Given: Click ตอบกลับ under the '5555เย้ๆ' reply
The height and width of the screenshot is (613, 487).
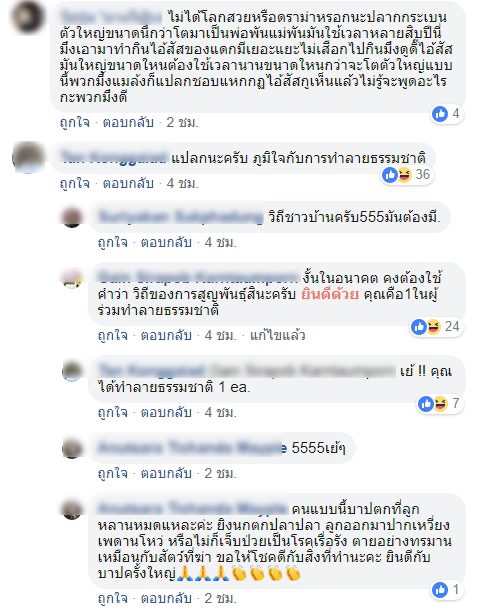Looking at the screenshot, I should click(166, 473).
